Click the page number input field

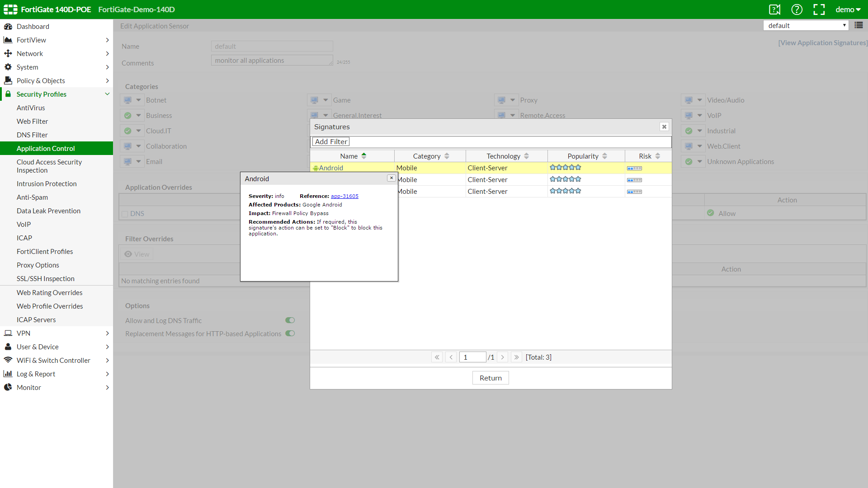(x=472, y=357)
